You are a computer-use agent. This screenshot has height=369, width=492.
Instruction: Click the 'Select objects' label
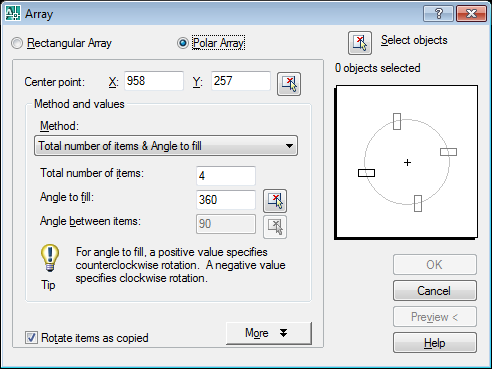click(414, 40)
